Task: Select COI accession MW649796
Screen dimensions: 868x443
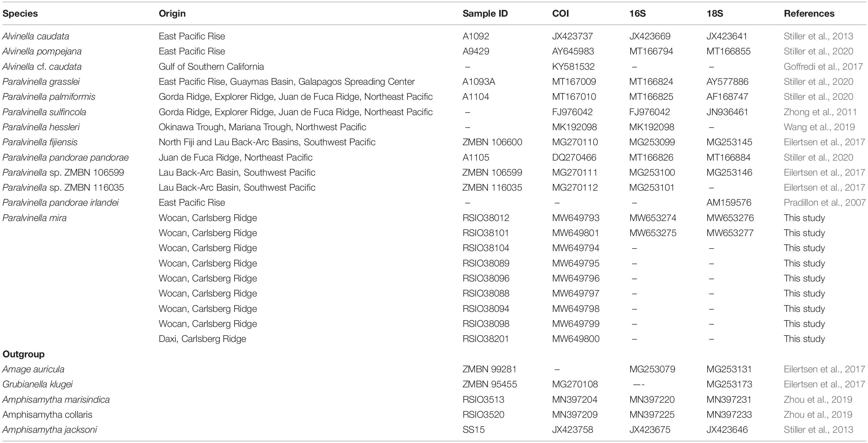Action: coord(576,279)
